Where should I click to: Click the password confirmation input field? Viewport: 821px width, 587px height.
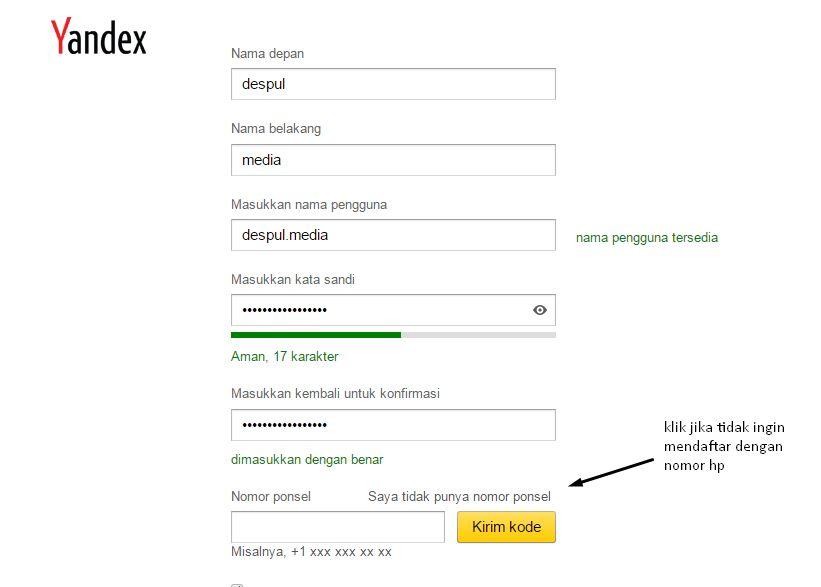(x=393, y=425)
